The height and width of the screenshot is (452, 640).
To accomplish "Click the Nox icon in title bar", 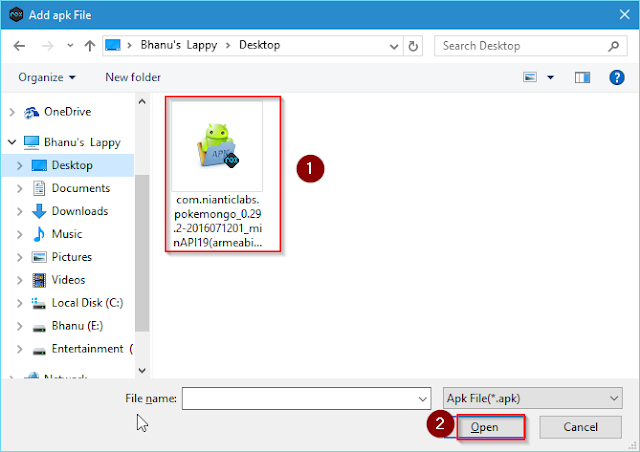I will pos(16,15).
